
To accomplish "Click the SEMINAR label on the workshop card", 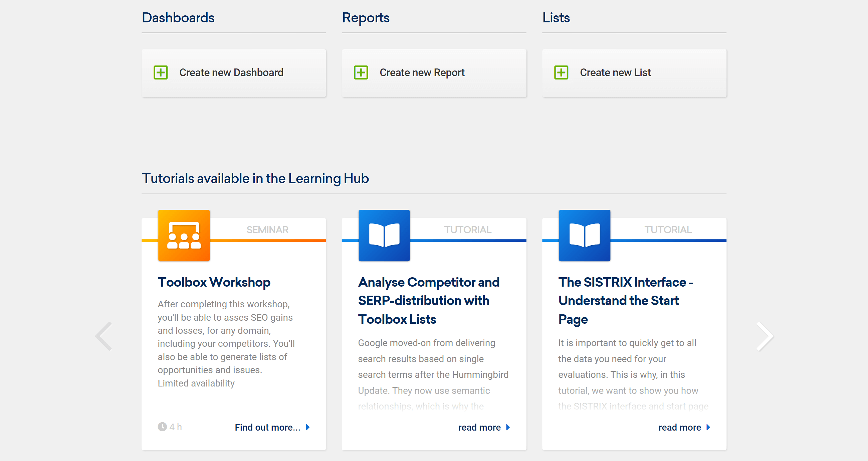I will [267, 229].
